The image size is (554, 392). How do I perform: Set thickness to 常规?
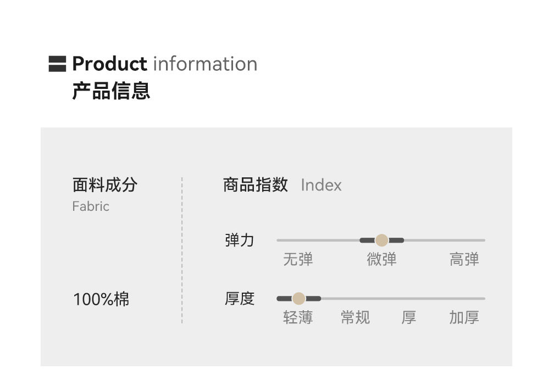pos(355,317)
